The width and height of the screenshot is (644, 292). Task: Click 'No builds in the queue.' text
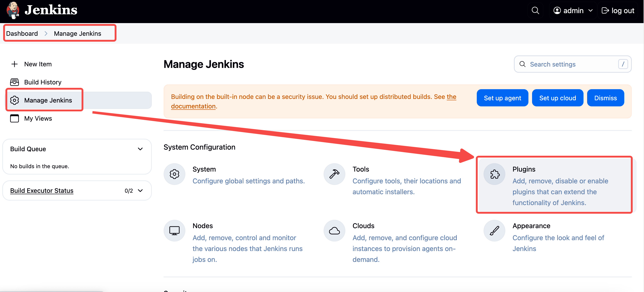(x=39, y=166)
